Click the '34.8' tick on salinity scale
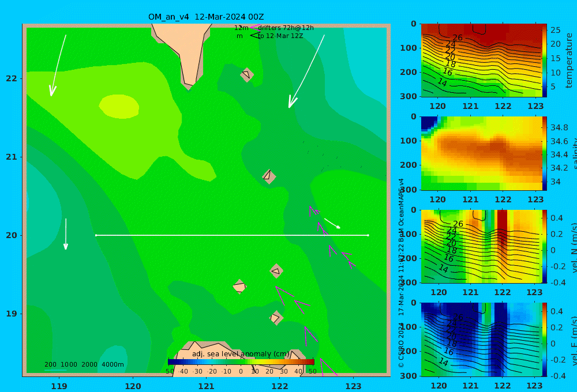Screen dimensions: 577x392 point(559,127)
